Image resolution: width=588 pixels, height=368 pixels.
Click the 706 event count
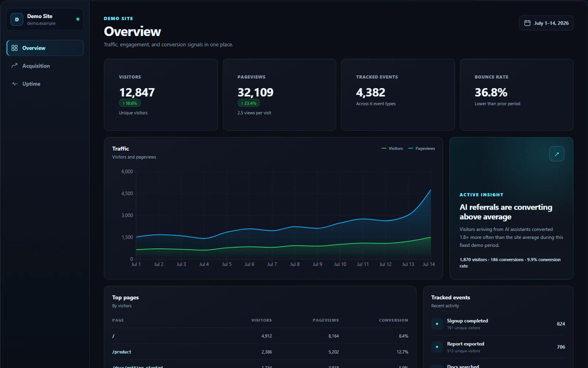tap(561, 347)
